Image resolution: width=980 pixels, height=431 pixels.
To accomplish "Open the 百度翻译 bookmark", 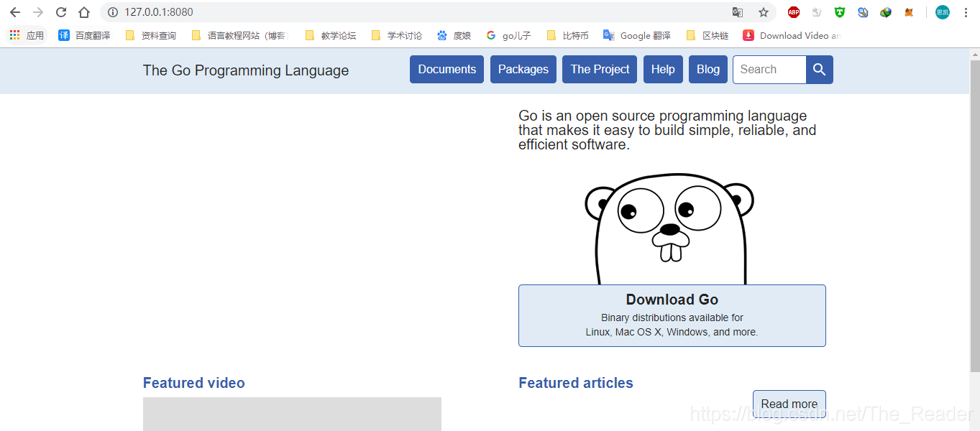I will [85, 35].
